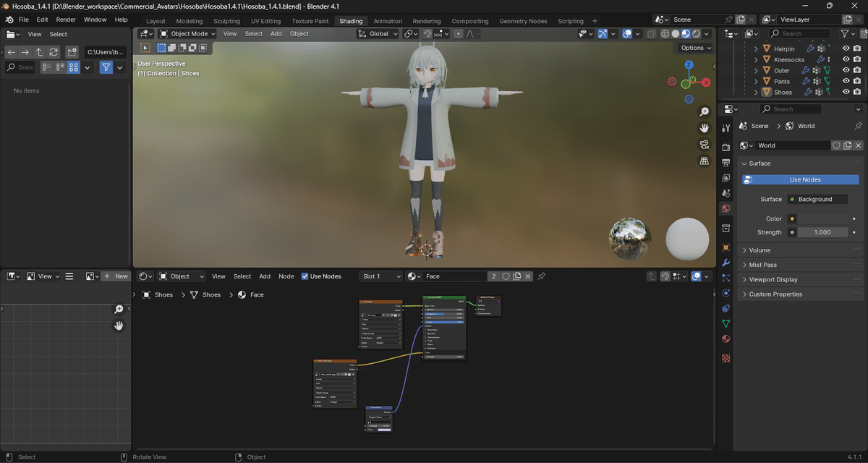Toggle file browser filter funnel
The height and width of the screenshot is (463, 868).
[x=106, y=67]
